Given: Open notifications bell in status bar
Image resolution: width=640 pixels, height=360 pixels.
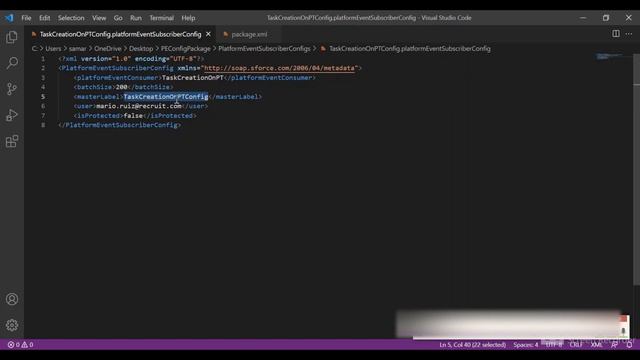Looking at the screenshot, I should coord(629,345).
